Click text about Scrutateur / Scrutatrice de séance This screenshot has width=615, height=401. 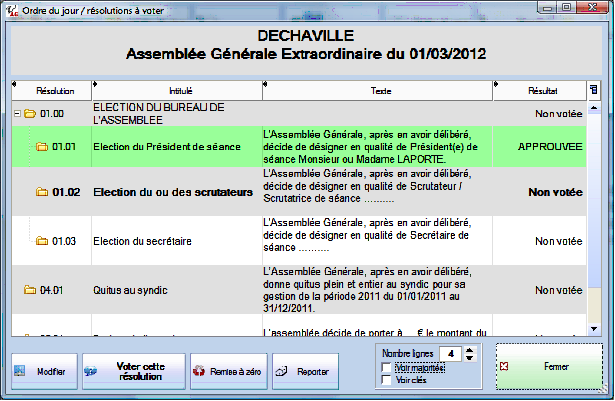pyautogui.click(x=368, y=186)
